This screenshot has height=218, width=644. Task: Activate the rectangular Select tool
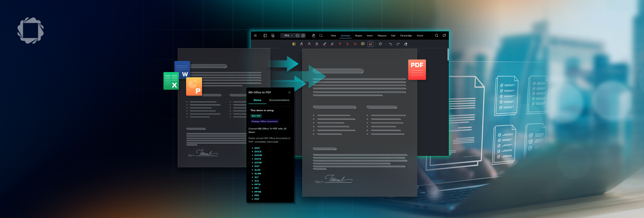pyautogui.click(x=321, y=35)
